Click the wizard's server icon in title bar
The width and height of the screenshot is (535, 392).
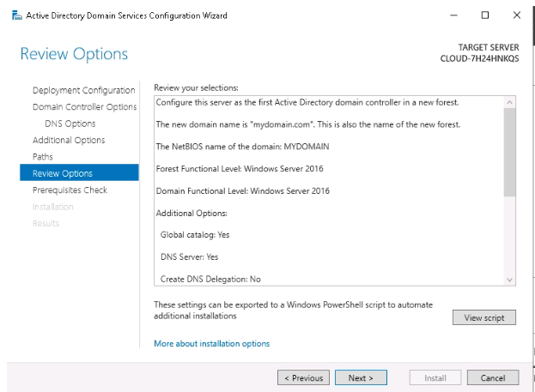click(17, 15)
